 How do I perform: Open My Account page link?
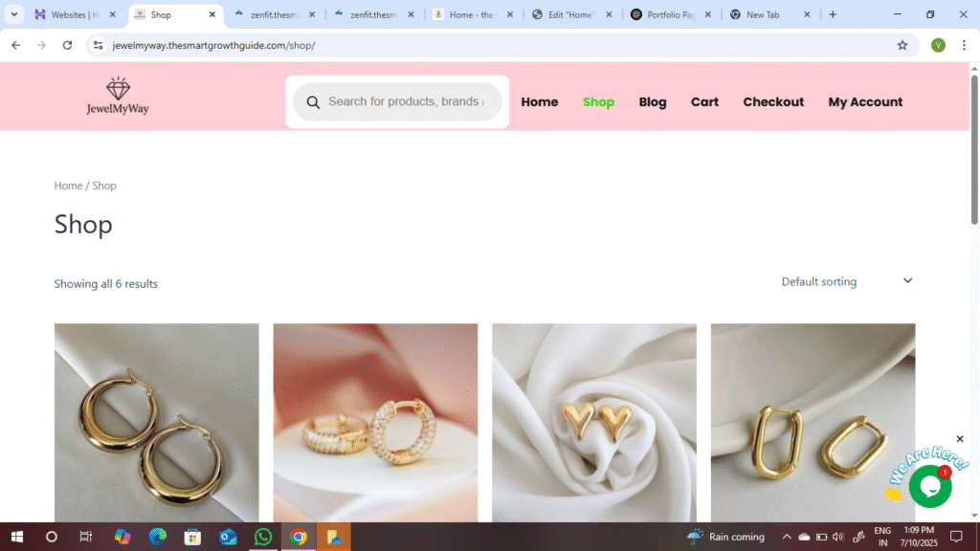(x=865, y=102)
